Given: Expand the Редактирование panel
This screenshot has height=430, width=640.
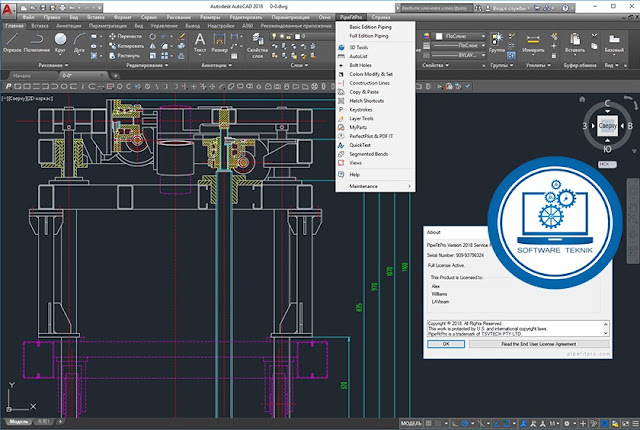Looking at the screenshot, I should 147,65.
